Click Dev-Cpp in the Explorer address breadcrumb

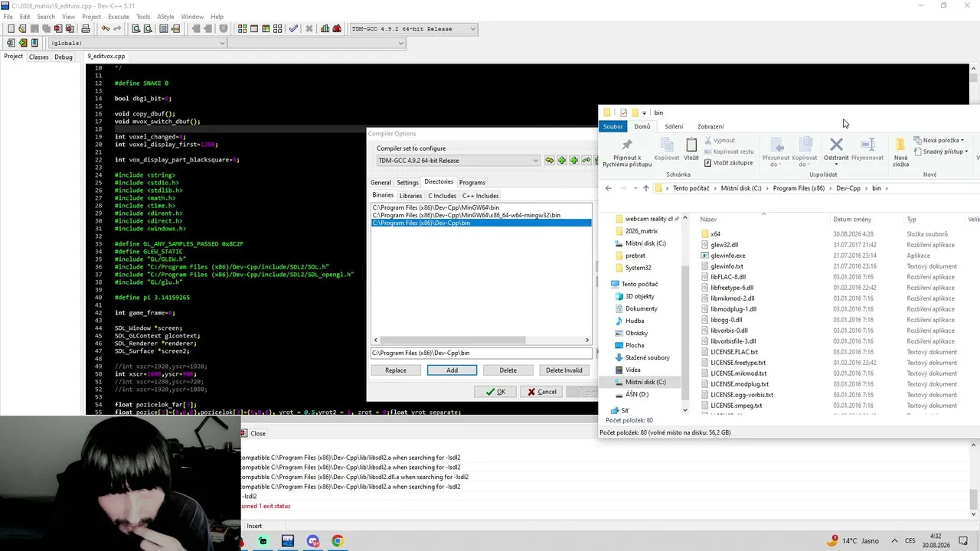[848, 188]
